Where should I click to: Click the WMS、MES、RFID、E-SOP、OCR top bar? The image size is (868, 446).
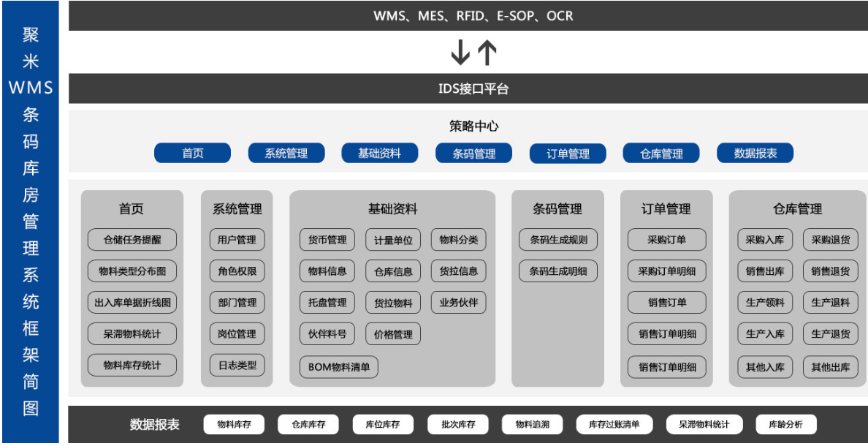[468, 15]
